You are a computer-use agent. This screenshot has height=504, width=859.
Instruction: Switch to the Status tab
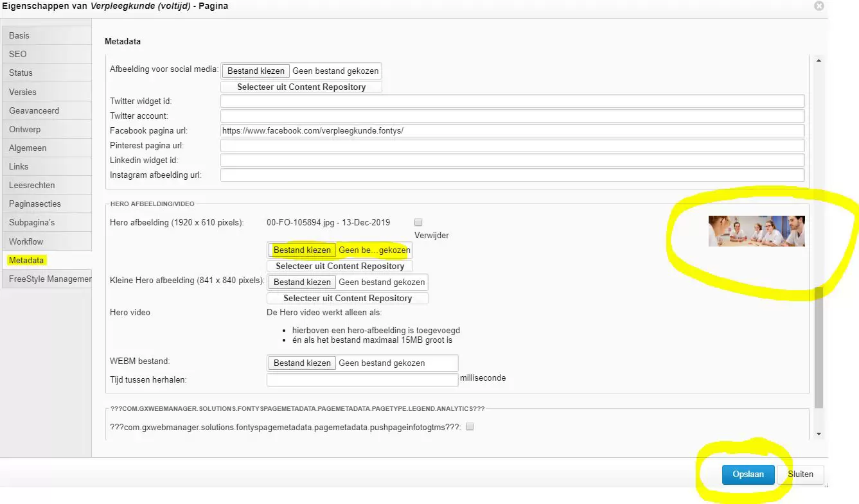(46, 73)
